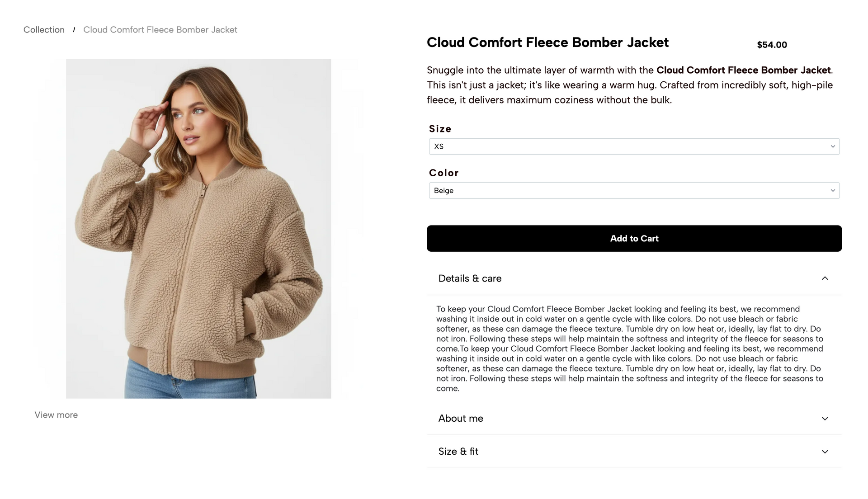Click the Details & care heading text
The image size is (868, 499).
(470, 278)
